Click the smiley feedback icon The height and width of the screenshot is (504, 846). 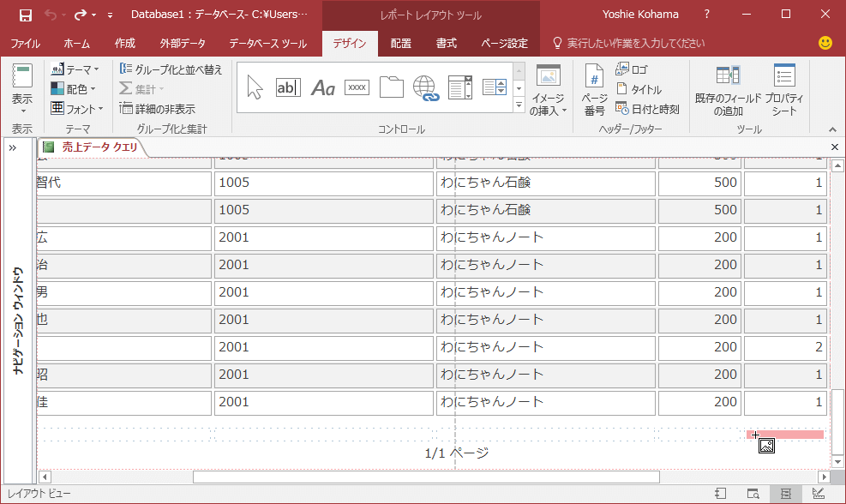825,43
